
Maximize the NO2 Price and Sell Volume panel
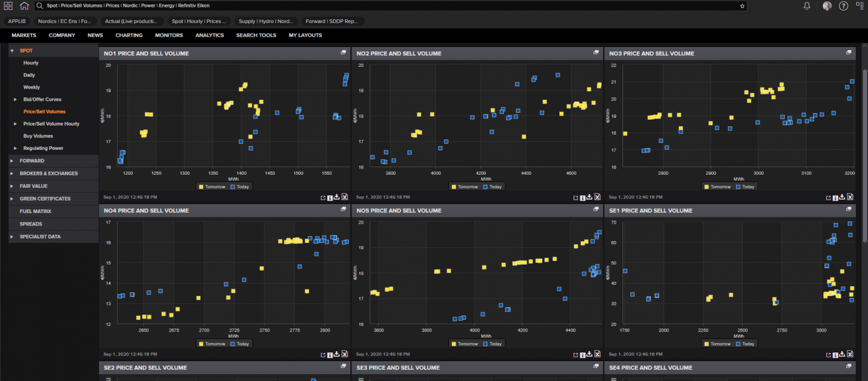click(x=596, y=53)
